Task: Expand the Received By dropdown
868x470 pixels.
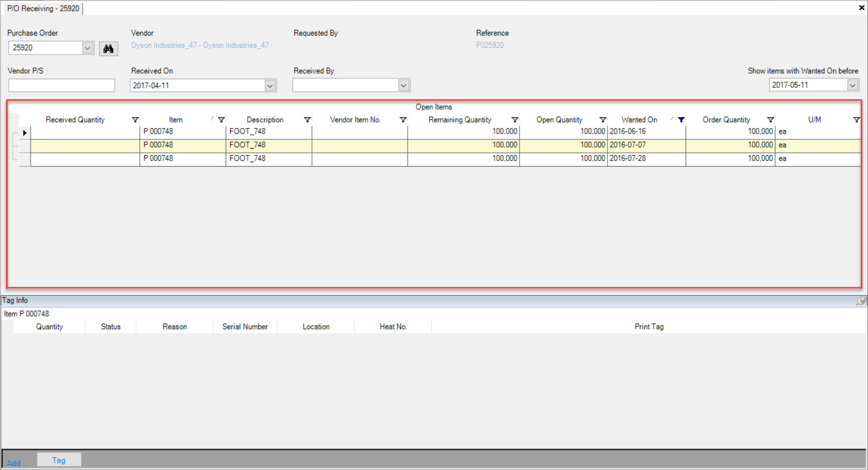Action: [x=404, y=85]
